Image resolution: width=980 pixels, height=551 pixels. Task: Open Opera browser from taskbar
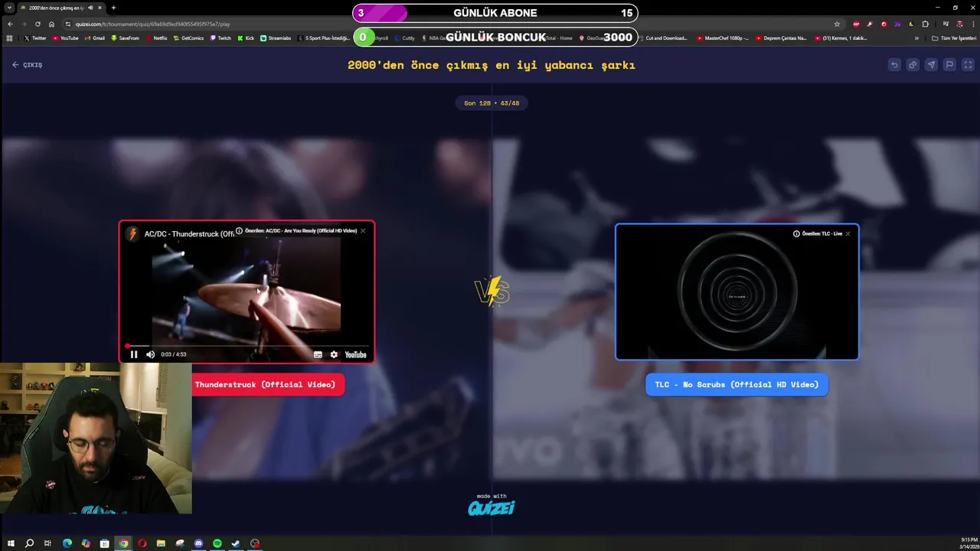coord(142,543)
